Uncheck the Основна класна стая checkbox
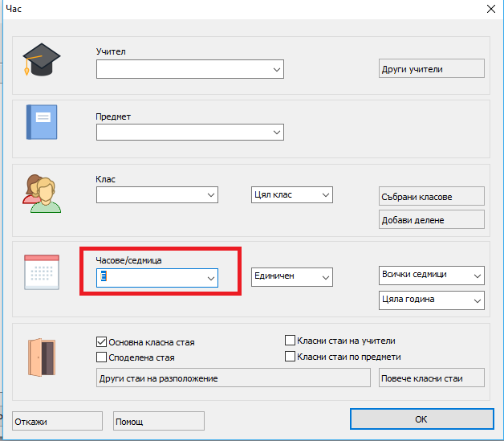504x441 pixels. click(x=102, y=341)
